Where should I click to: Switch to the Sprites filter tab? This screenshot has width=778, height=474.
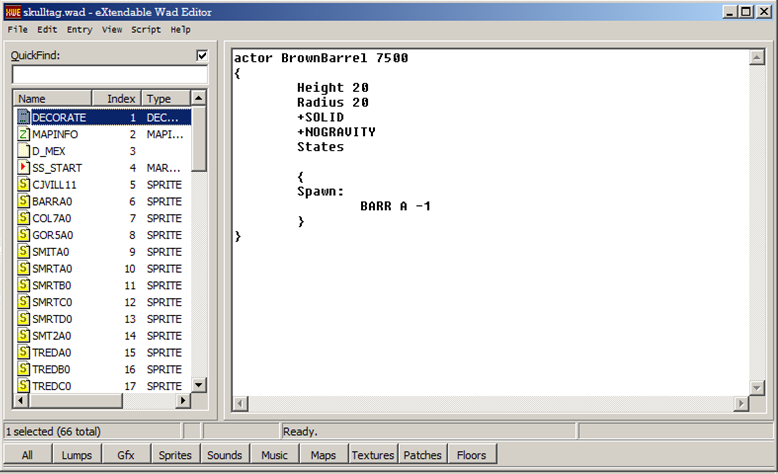tap(175, 455)
